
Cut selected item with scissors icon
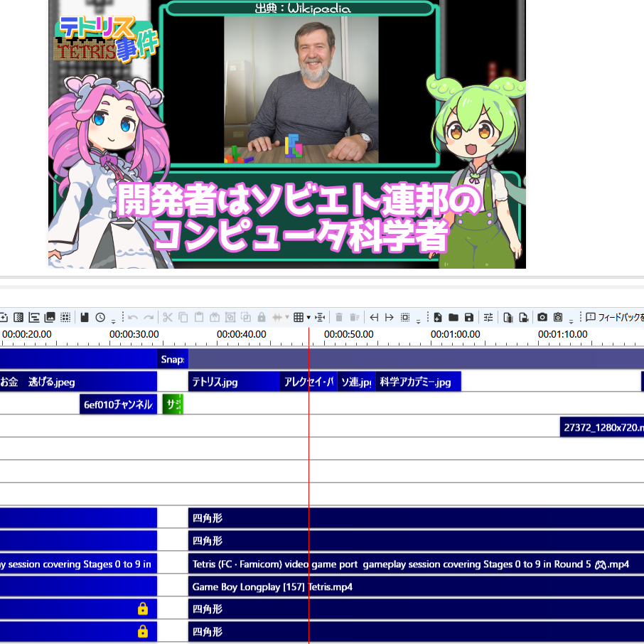tap(168, 317)
